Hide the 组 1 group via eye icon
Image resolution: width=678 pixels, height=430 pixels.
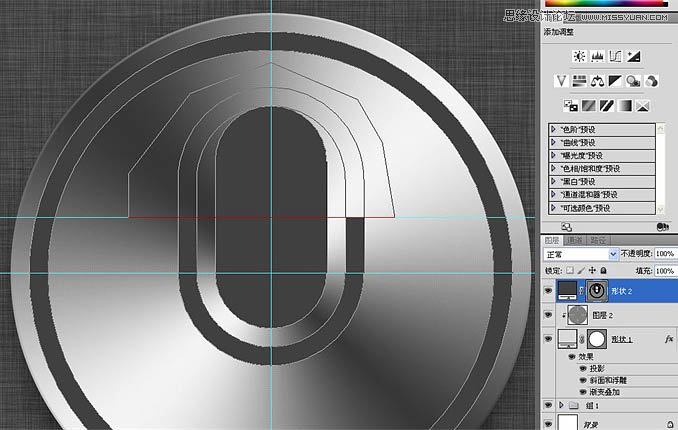(x=548, y=405)
